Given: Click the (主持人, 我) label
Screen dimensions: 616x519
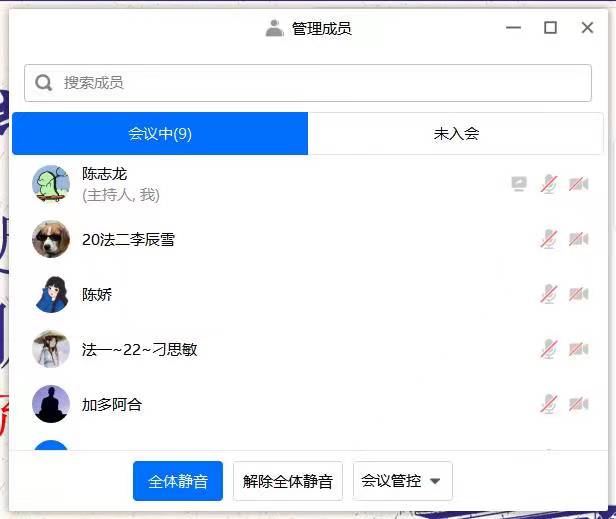Looking at the screenshot, I should [121, 195].
